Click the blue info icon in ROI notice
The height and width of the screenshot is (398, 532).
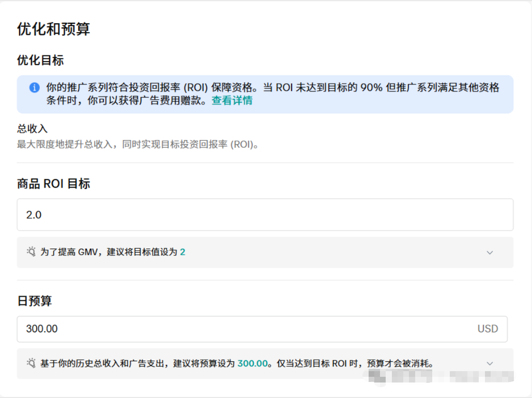(34, 87)
